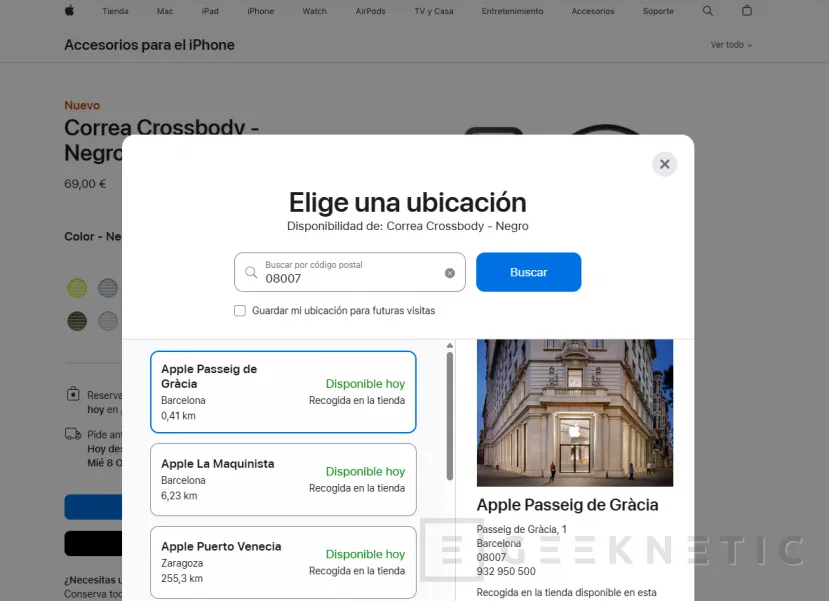829x601 pixels.
Task: Click the magnifier icon inside the postal code field
Action: pos(250,272)
